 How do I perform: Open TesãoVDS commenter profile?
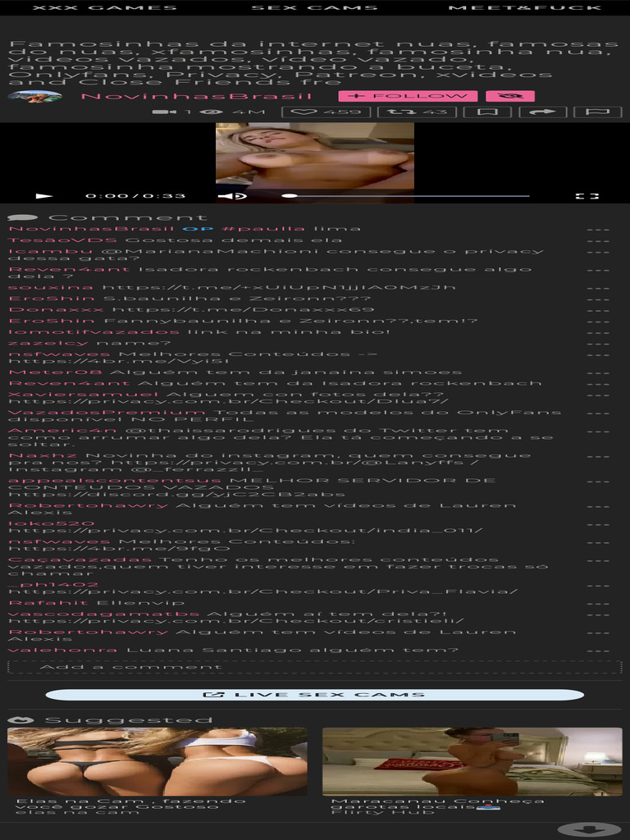click(62, 240)
